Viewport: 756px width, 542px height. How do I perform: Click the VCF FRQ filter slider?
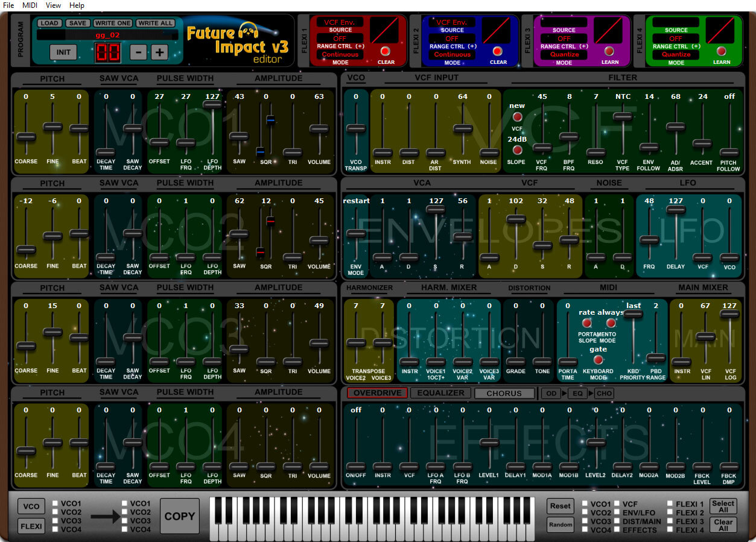point(542,147)
